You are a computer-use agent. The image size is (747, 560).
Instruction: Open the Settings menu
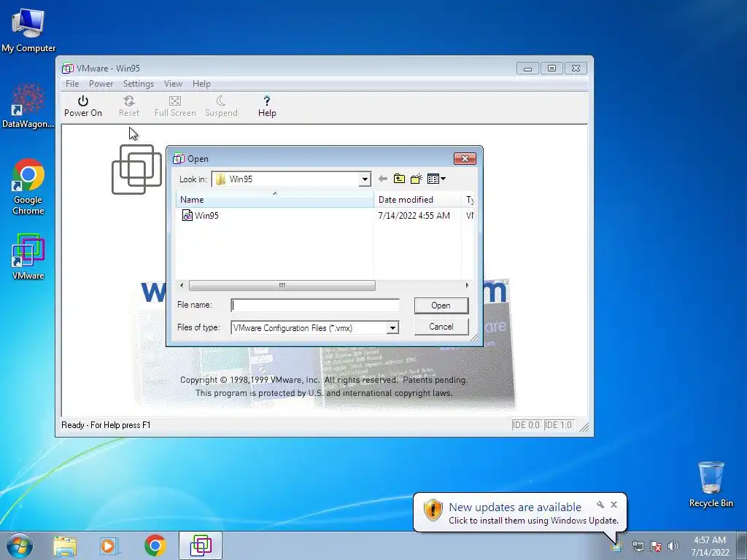click(x=138, y=84)
